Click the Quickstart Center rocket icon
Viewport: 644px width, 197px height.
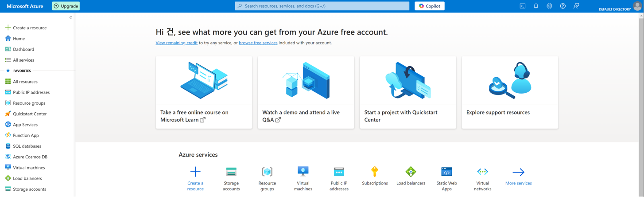point(8,114)
